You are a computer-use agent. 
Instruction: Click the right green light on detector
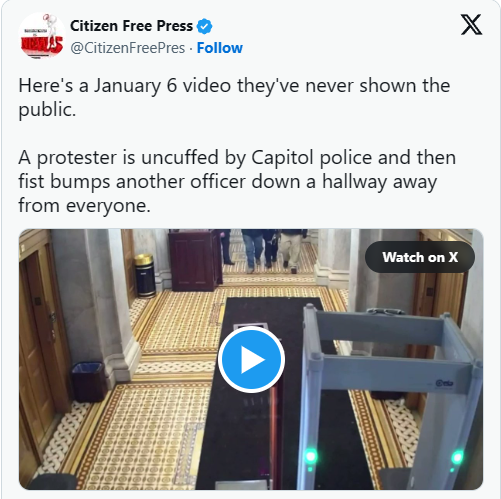click(x=457, y=457)
